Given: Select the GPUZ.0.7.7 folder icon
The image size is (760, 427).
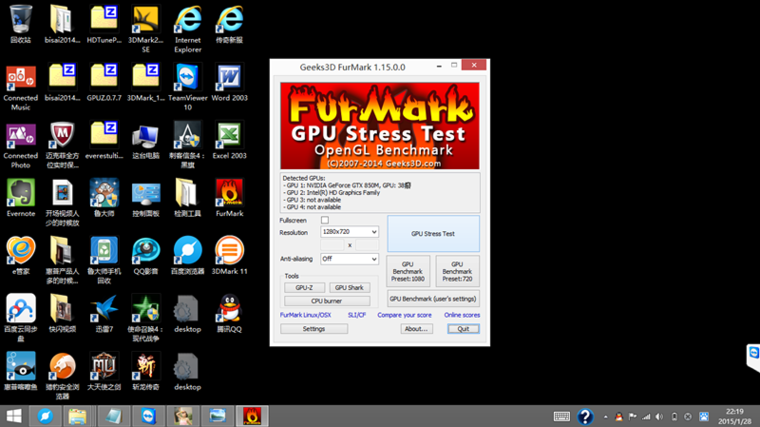Looking at the screenshot, I should [104, 82].
